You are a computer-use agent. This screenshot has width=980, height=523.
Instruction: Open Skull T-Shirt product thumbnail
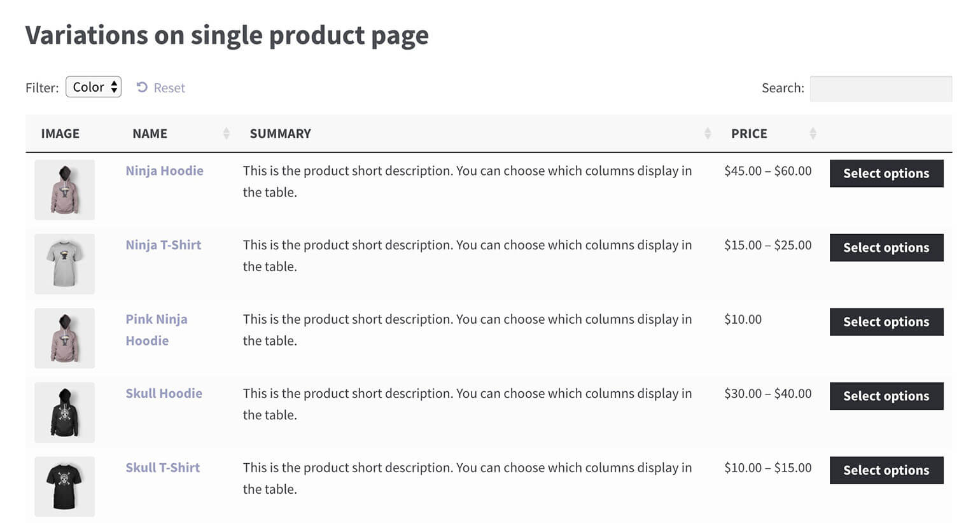pos(64,486)
